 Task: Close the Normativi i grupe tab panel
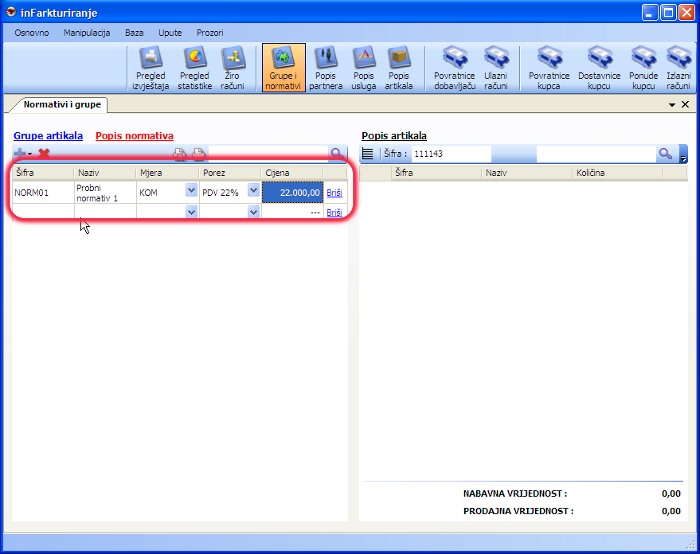(685, 104)
